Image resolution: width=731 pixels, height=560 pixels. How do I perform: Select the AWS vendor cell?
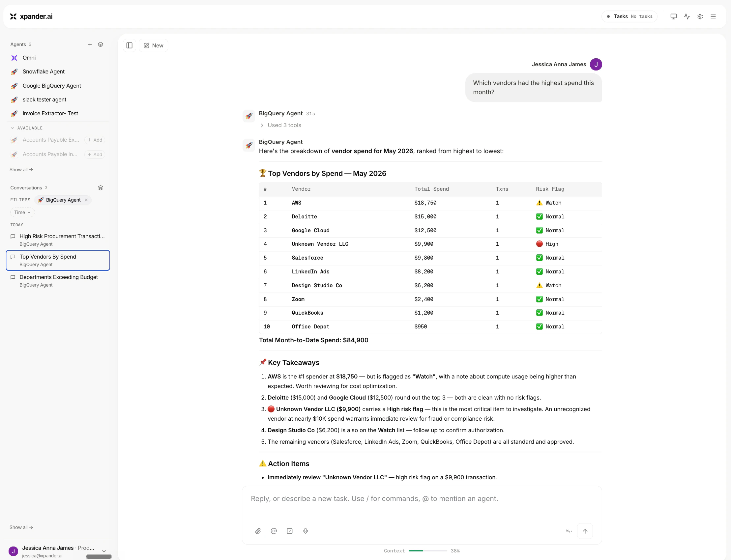[297, 203]
